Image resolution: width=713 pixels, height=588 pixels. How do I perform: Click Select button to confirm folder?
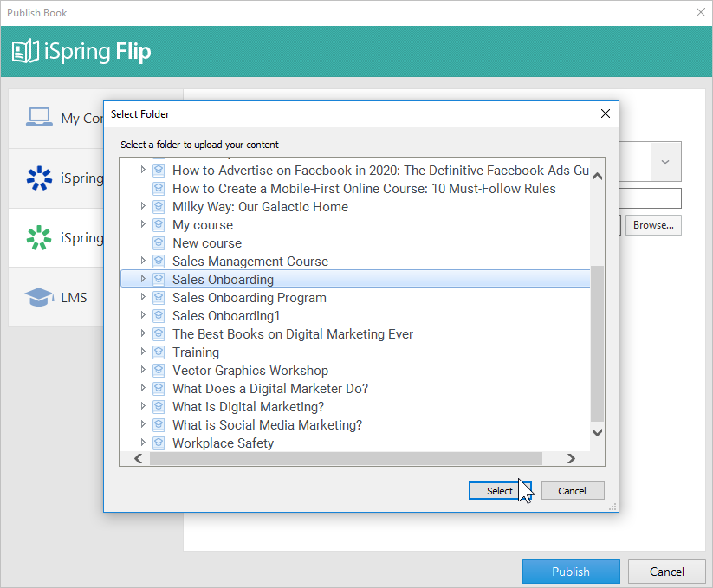click(500, 491)
